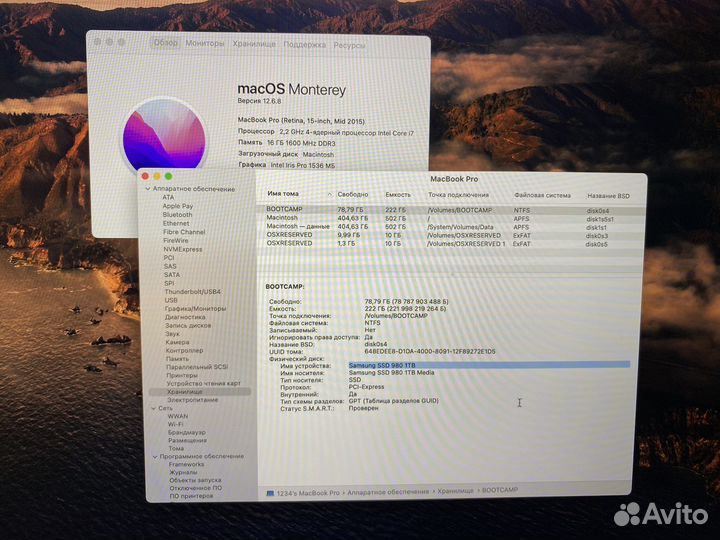Click 1234's MacBook Pro in path bar

point(308,493)
